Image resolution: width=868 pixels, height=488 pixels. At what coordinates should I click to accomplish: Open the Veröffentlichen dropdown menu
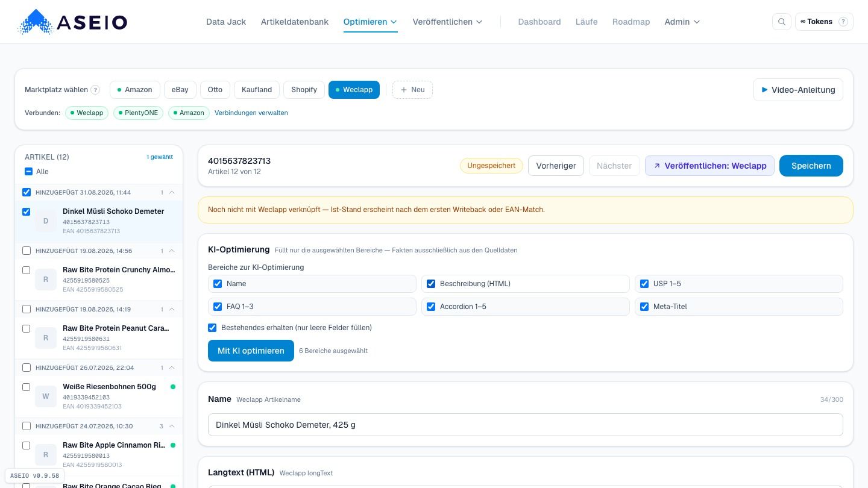[447, 22]
